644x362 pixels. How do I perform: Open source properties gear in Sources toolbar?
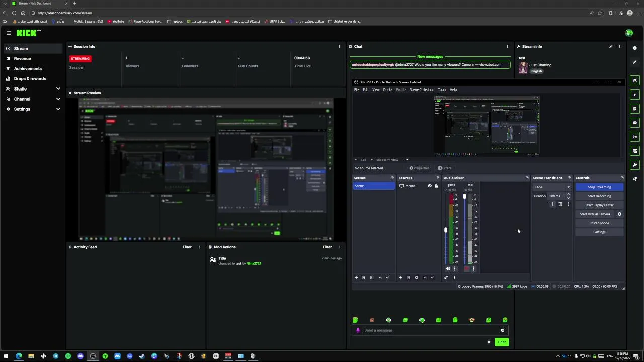[416, 278]
